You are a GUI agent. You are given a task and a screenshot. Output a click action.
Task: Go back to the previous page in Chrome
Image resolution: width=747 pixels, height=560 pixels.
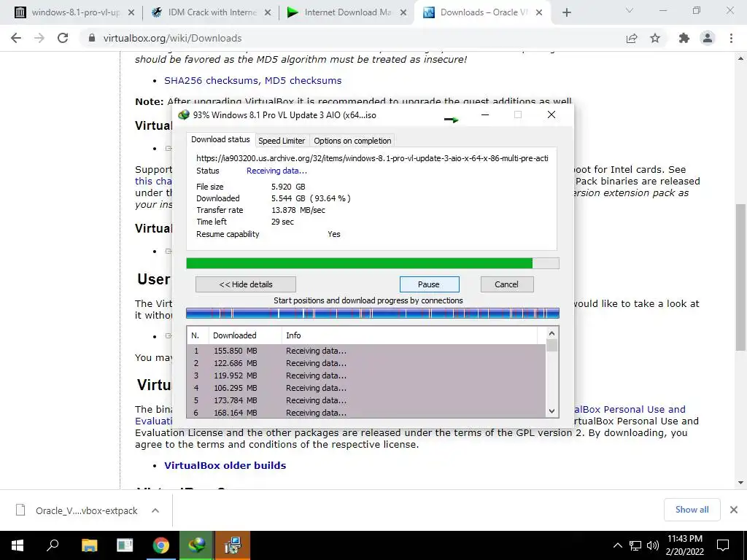coord(16,38)
